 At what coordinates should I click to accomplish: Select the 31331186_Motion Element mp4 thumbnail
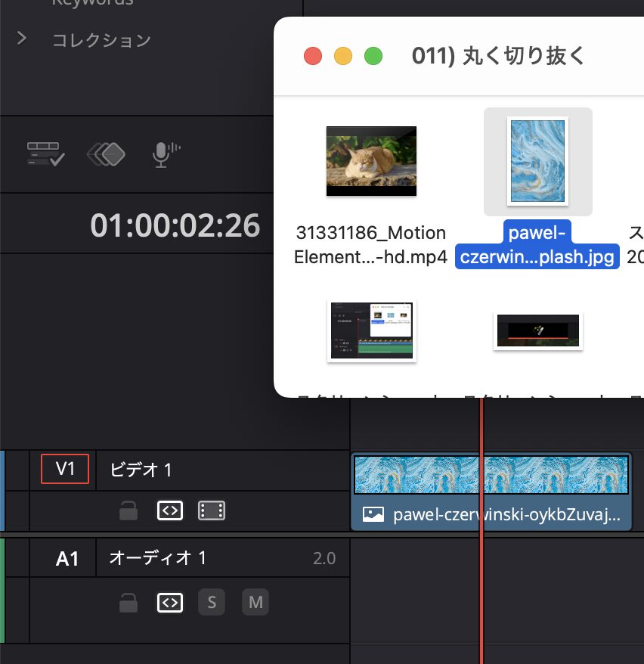click(x=371, y=160)
